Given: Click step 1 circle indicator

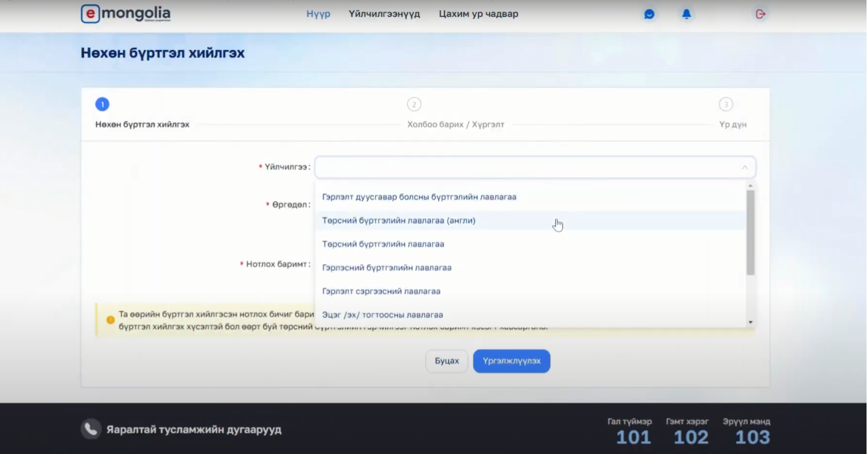Looking at the screenshot, I should (102, 104).
